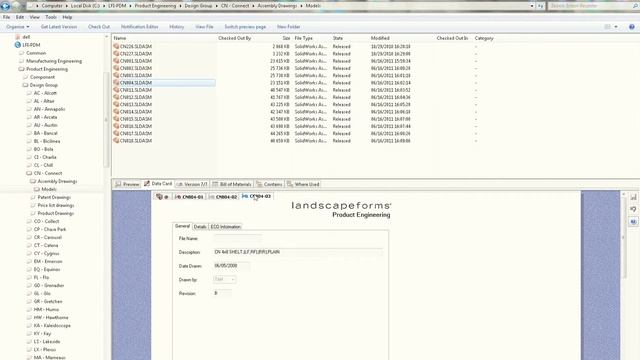Open the Organize dropdown
Viewport: 640px width, 360px height.
[x=18, y=27]
